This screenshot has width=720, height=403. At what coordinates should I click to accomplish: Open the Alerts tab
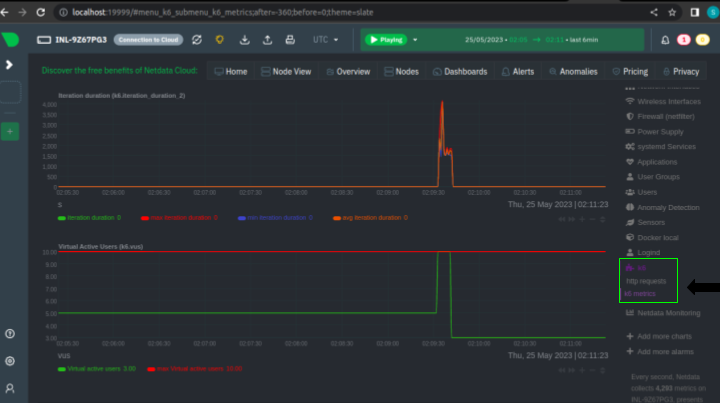518,72
